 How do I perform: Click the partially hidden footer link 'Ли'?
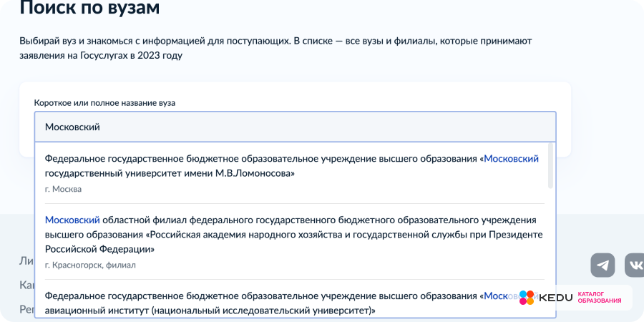pos(26,261)
